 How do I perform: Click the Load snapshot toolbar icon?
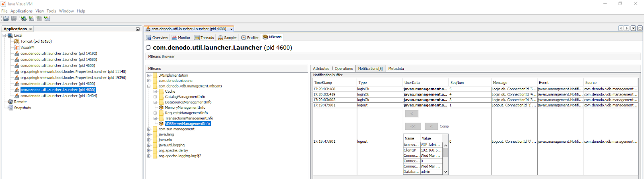6,19
